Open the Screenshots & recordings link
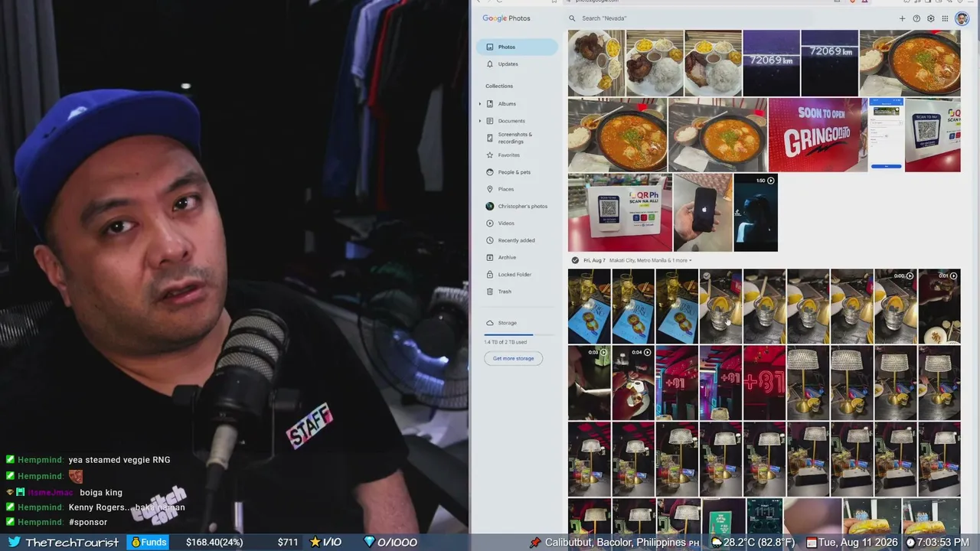 (515, 138)
